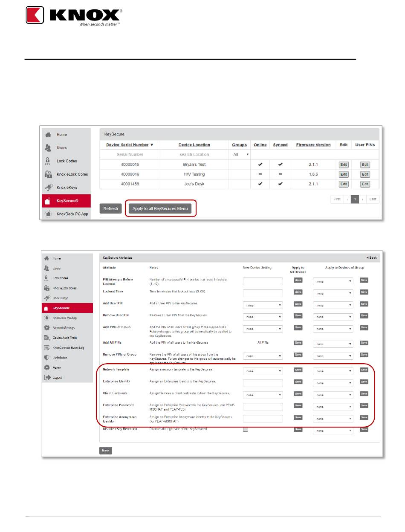405x532 pixels.
Task: Open Device Audit Trails in sidebar
Action: tap(67, 338)
